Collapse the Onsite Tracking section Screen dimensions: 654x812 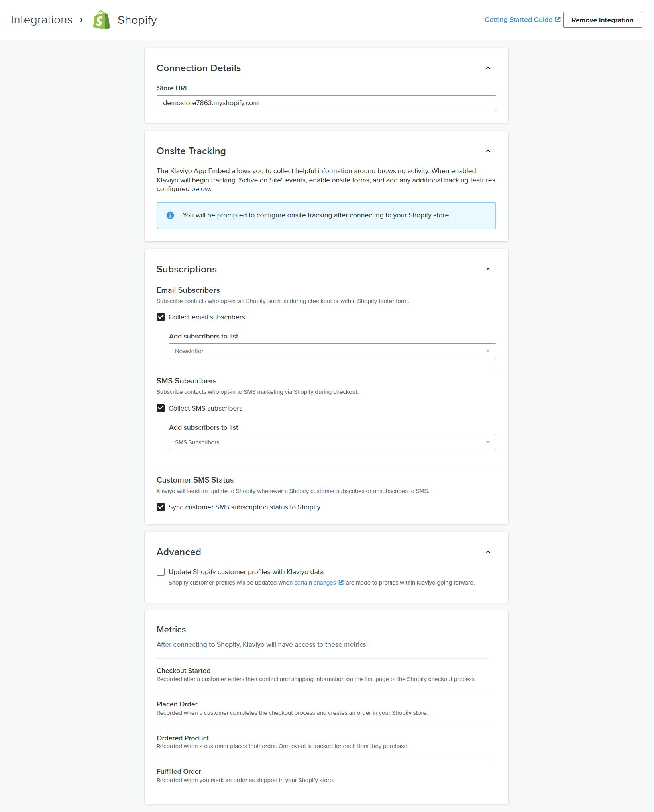(488, 151)
